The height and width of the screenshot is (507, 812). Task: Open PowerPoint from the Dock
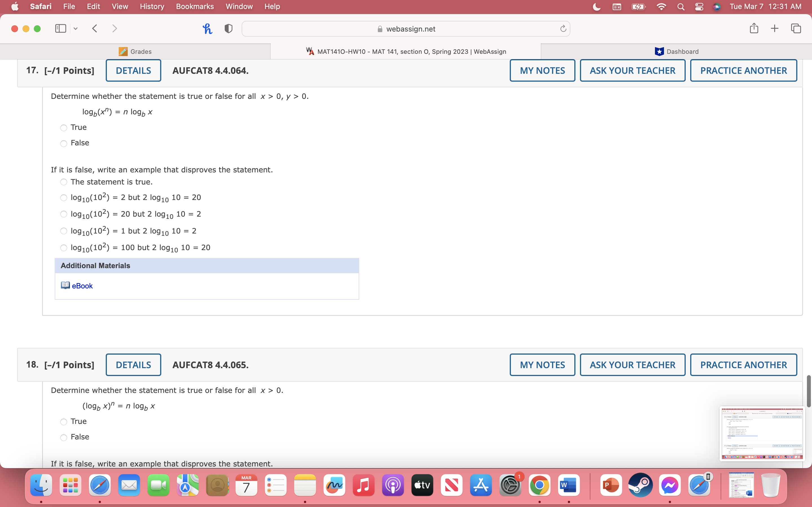tap(611, 485)
